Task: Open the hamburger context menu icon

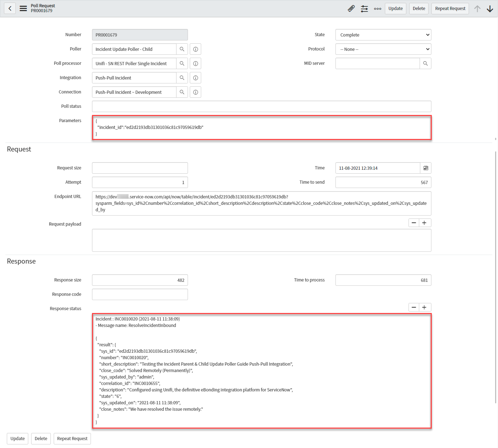Action: (x=23, y=9)
